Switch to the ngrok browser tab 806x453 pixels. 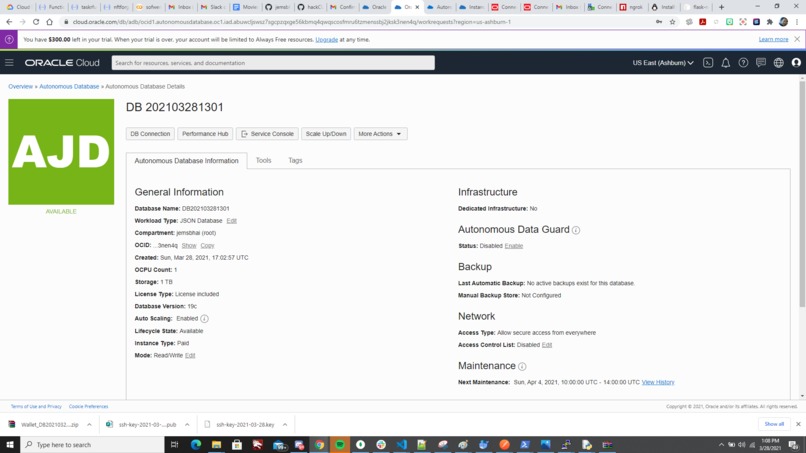point(632,7)
